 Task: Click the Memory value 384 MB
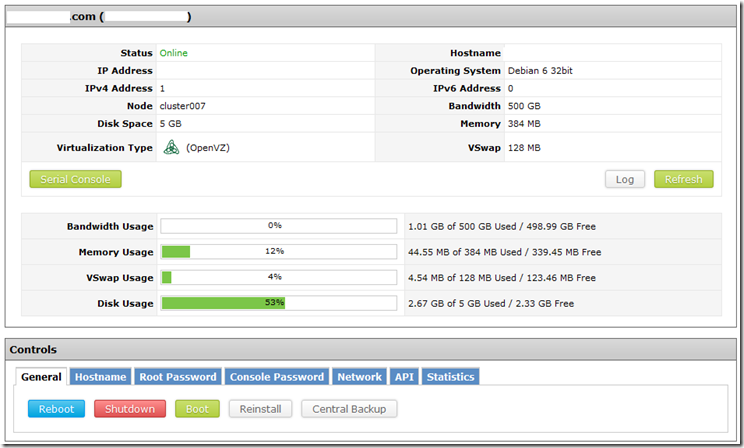(x=524, y=123)
